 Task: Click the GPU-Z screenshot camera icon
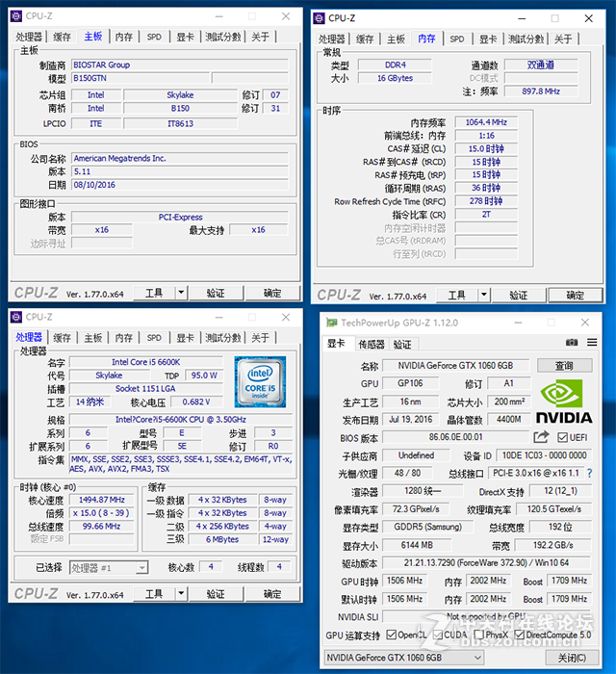(x=572, y=342)
